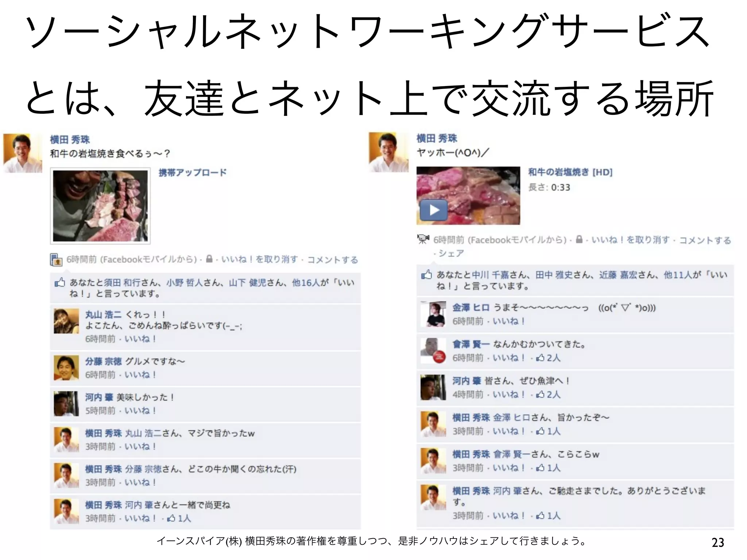The image size is (747, 560).
Task: Show 他11人 who liked the video
Action: point(678,275)
